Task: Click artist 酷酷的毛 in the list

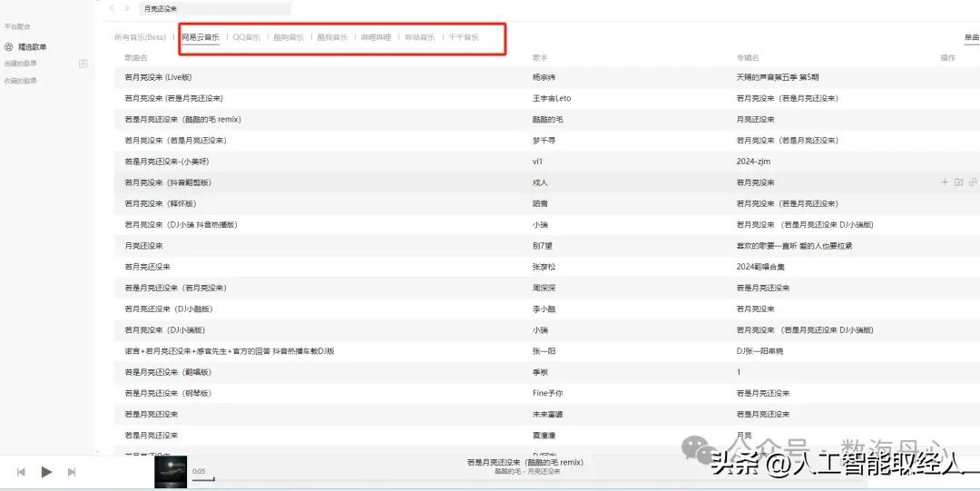Action: point(547,120)
